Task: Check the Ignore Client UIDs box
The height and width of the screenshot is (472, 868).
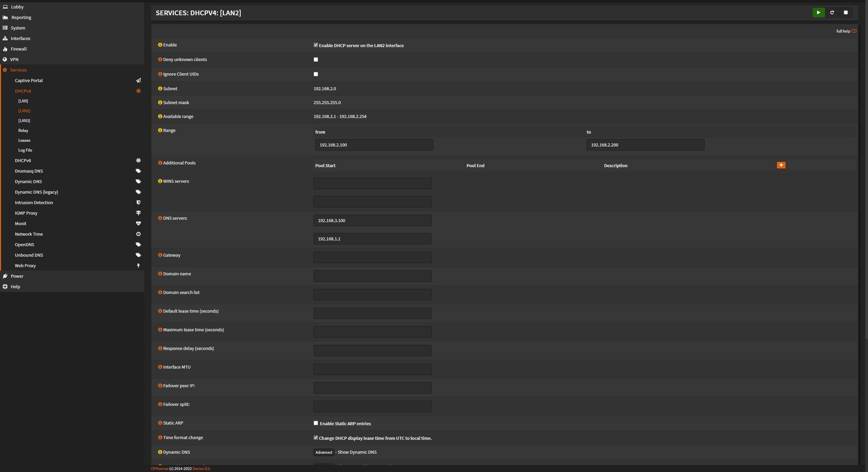Action: click(316, 74)
